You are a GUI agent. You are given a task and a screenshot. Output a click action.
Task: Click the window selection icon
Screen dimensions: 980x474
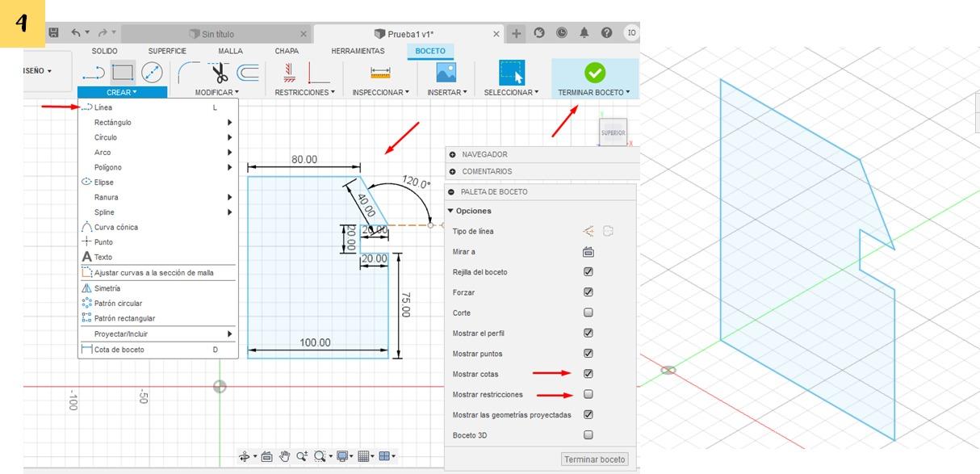click(512, 73)
